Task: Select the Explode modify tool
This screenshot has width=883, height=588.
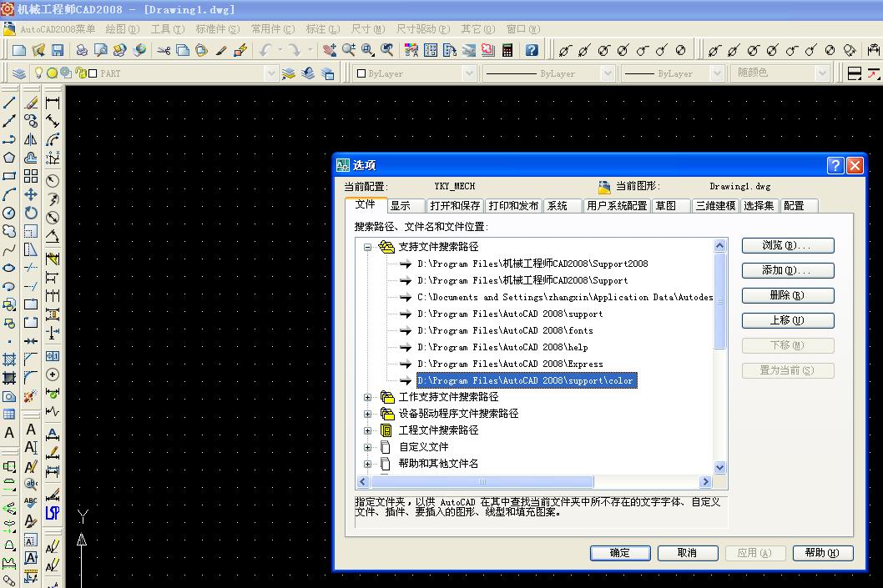Action: (x=31, y=396)
